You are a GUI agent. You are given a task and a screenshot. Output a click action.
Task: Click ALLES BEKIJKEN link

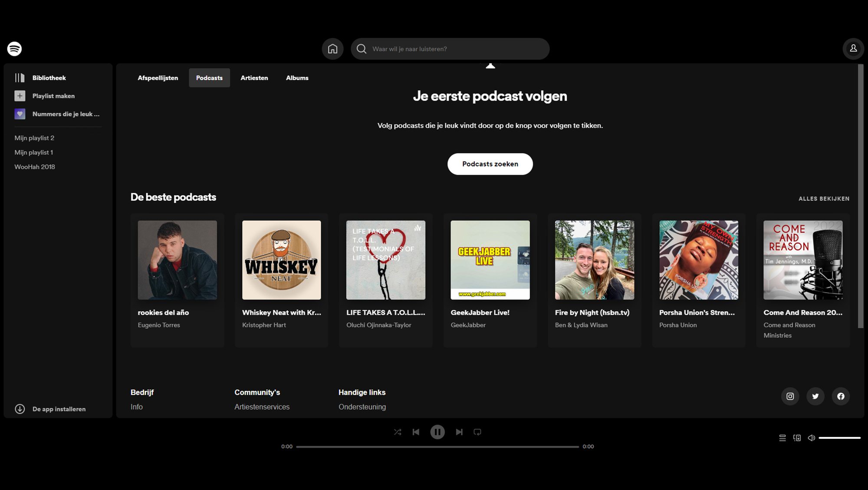(824, 199)
